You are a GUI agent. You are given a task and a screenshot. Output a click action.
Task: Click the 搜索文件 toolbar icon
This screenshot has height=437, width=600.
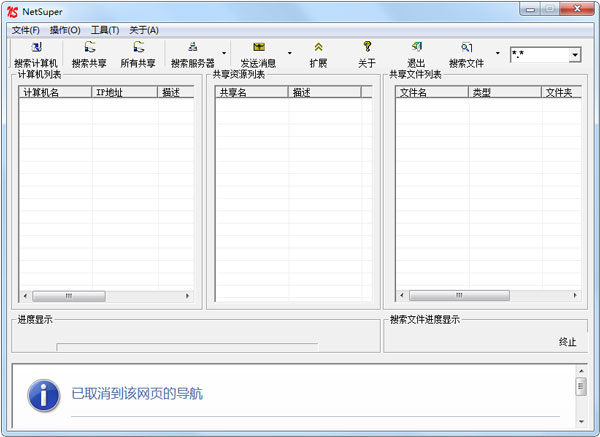point(466,47)
